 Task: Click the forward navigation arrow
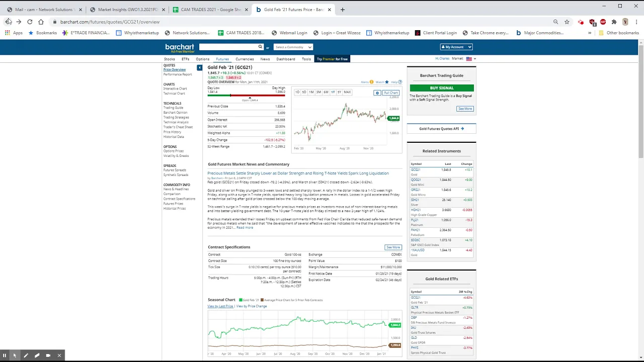coord(19,22)
